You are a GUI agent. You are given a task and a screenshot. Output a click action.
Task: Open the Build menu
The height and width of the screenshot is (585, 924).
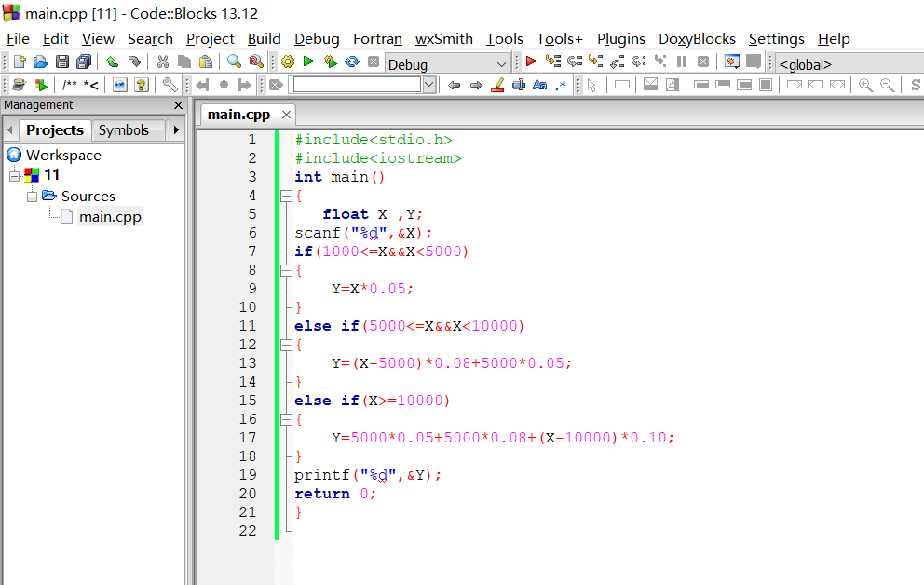pyautogui.click(x=264, y=38)
